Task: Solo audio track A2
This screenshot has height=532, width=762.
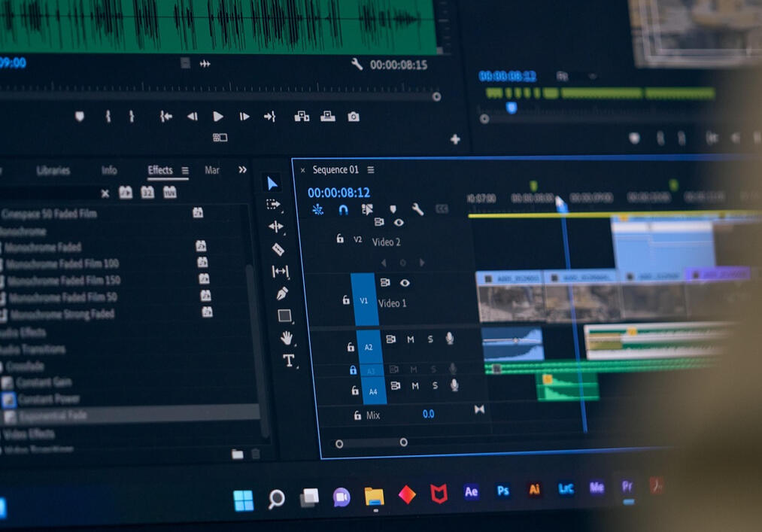Action: 430,339
